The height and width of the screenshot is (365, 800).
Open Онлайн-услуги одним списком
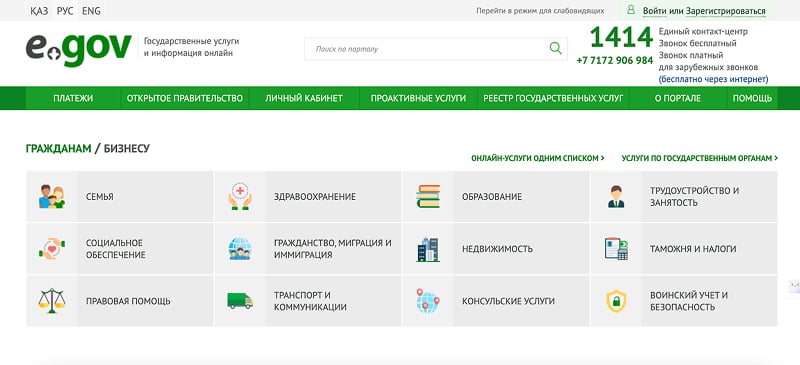tap(538, 158)
